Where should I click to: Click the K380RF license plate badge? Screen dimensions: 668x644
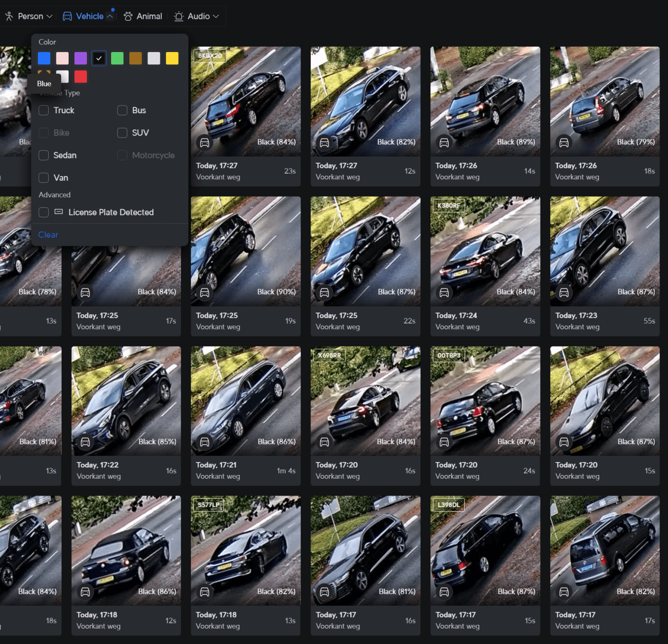(449, 206)
